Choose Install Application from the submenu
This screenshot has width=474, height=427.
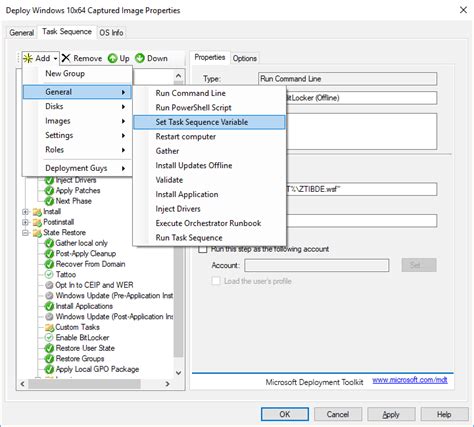tap(209, 194)
